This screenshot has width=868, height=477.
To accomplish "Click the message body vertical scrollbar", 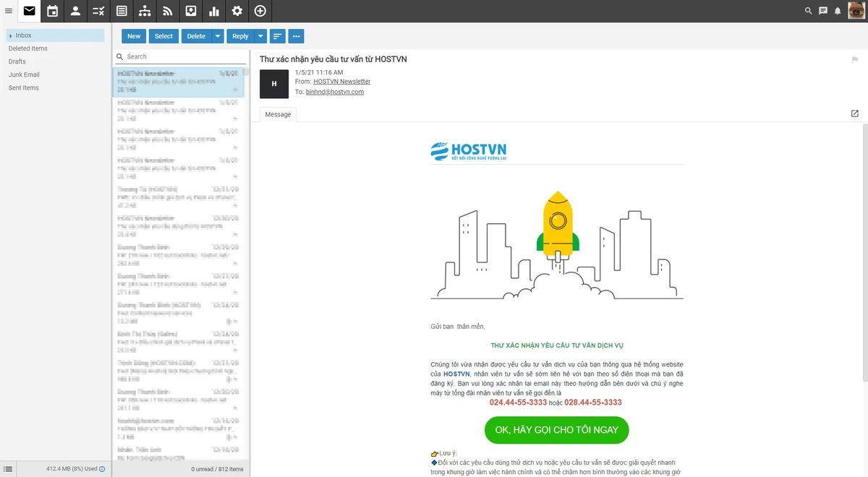I will coord(864,253).
